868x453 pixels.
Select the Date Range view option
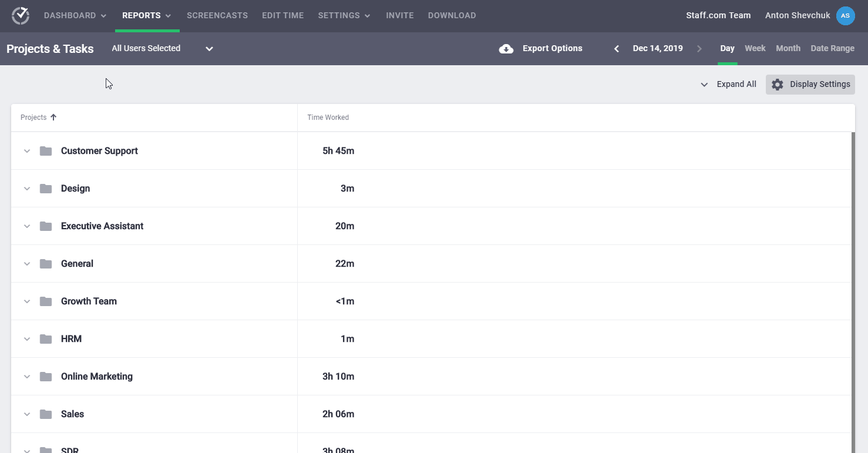pos(832,49)
